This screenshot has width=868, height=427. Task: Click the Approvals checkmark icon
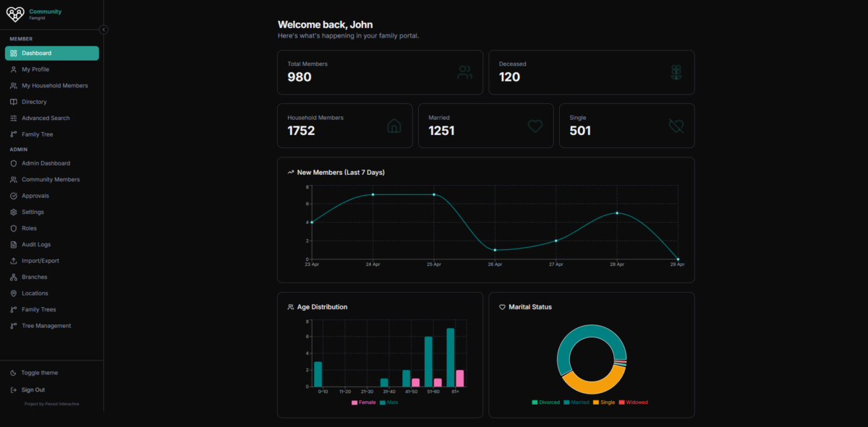pos(14,196)
